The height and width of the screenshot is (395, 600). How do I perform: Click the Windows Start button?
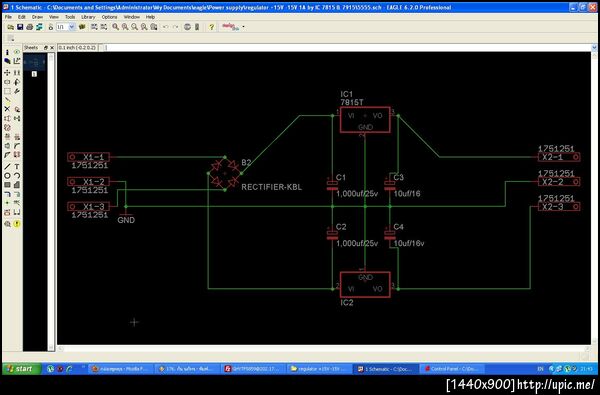tap(22, 369)
